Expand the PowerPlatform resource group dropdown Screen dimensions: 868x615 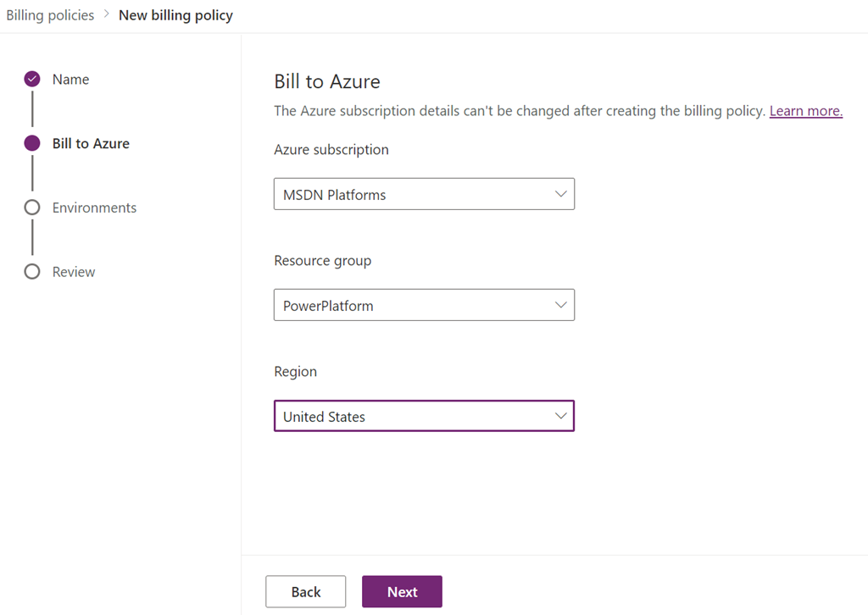tap(415, 305)
